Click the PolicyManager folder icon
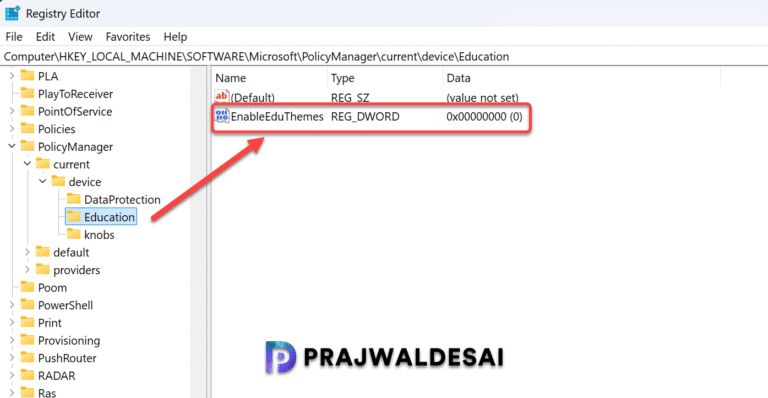The image size is (768, 398). coord(27,146)
